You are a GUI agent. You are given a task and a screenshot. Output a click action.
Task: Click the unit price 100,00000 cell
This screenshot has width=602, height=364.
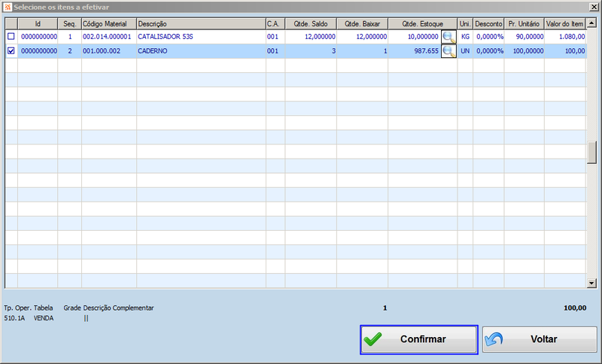[524, 51]
